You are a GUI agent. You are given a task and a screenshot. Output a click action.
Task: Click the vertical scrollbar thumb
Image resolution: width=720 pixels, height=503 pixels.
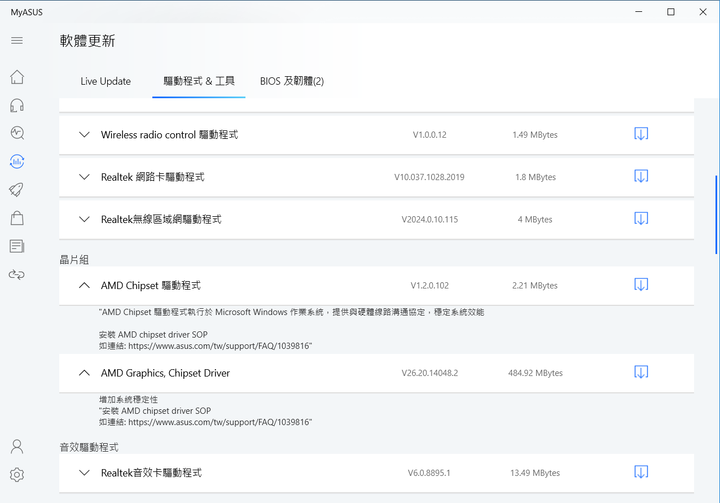pyautogui.click(x=716, y=214)
